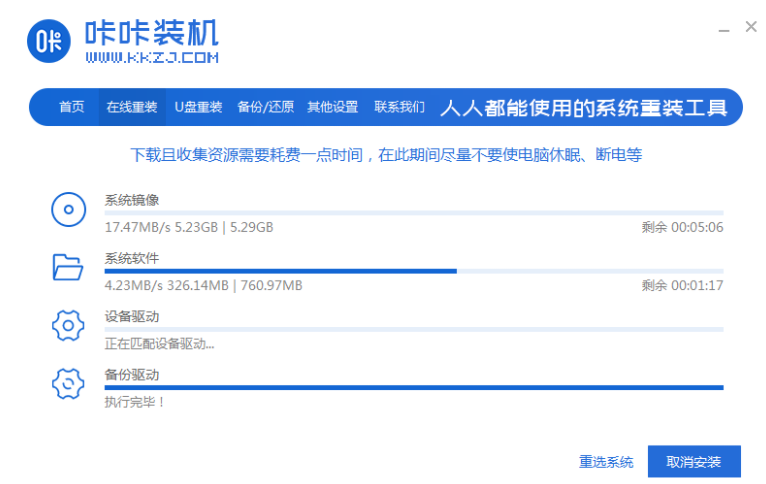
Task: Close the installer window
Action: (x=751, y=27)
